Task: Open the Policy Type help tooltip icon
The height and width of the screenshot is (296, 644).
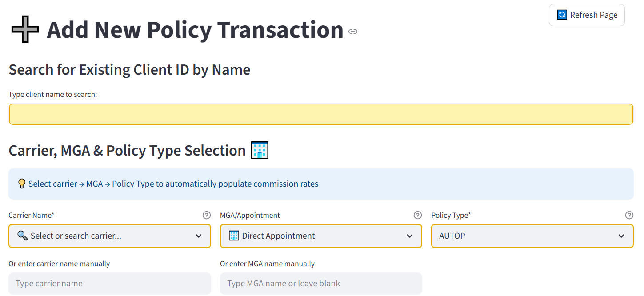Action: click(x=629, y=215)
